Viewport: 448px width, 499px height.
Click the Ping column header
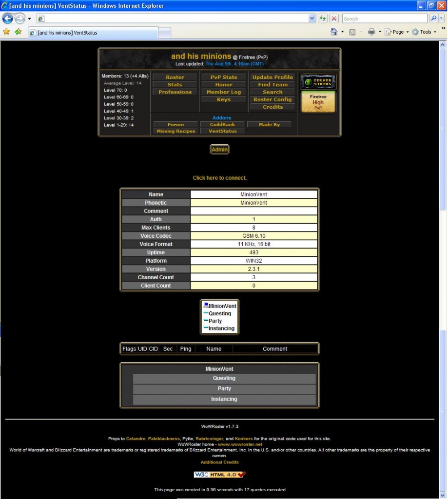pos(186,349)
